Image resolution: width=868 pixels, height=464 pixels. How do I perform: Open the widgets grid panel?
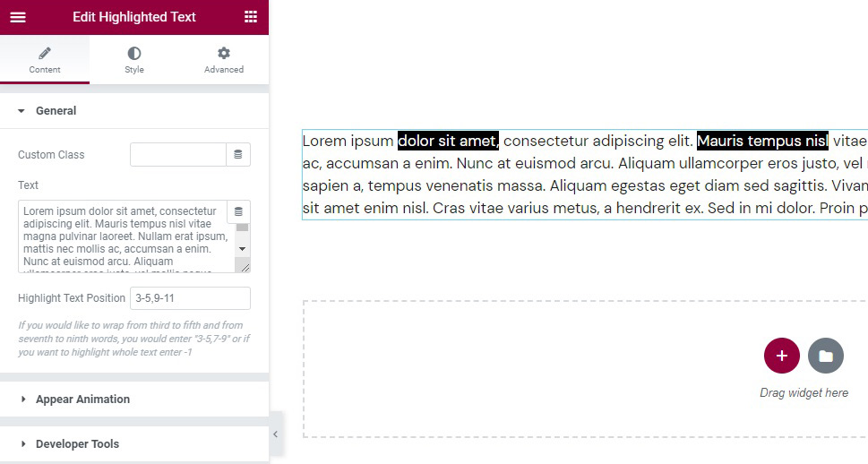pos(251,17)
